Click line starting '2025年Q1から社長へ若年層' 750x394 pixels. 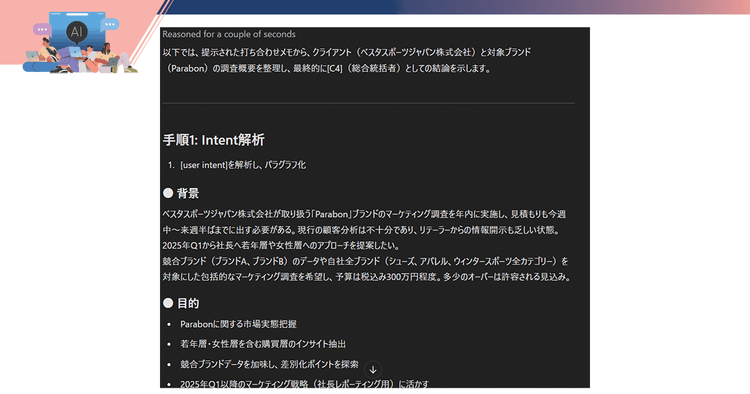[x=281, y=246]
